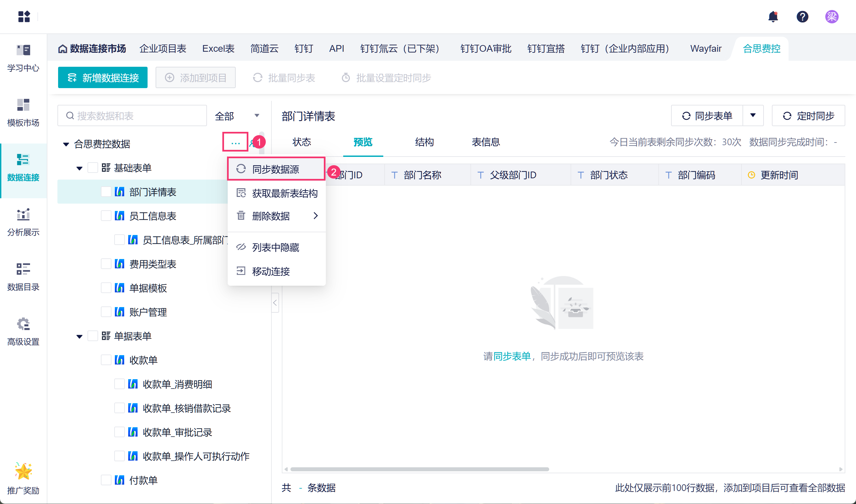
Task: Check the 员工信息表 checkbox
Action: tap(106, 216)
